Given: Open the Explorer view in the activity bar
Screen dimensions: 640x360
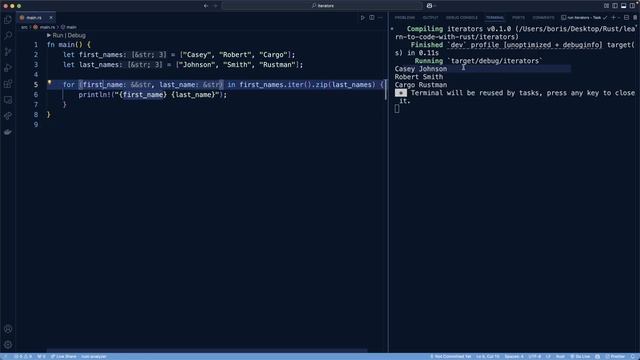Looking at the screenshot, I should pos(8,20).
